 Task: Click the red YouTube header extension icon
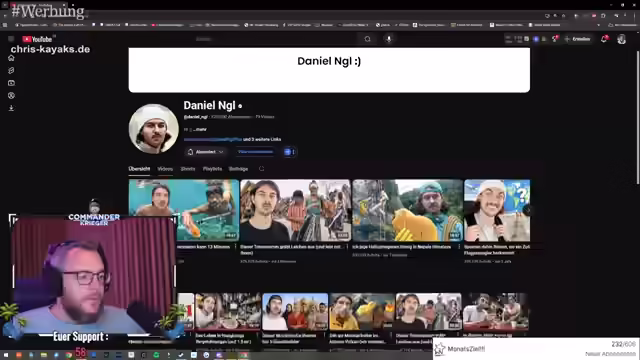click(x=555, y=39)
